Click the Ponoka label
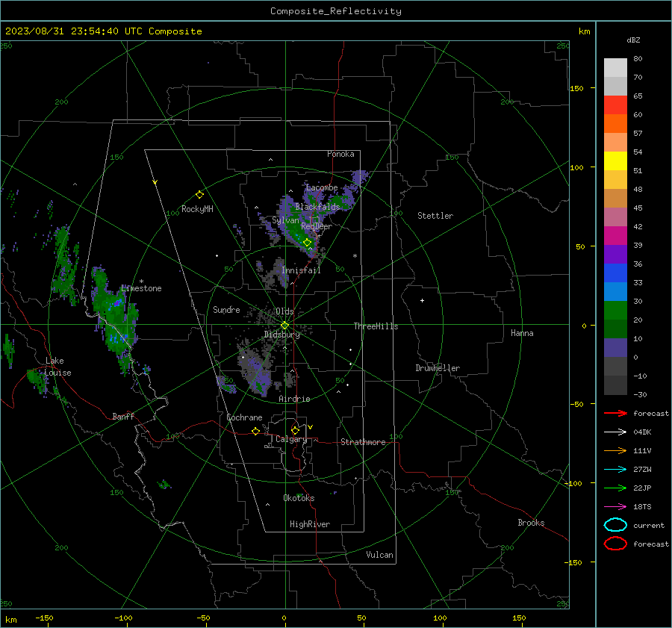The width and height of the screenshot is (672, 628). pos(340,154)
